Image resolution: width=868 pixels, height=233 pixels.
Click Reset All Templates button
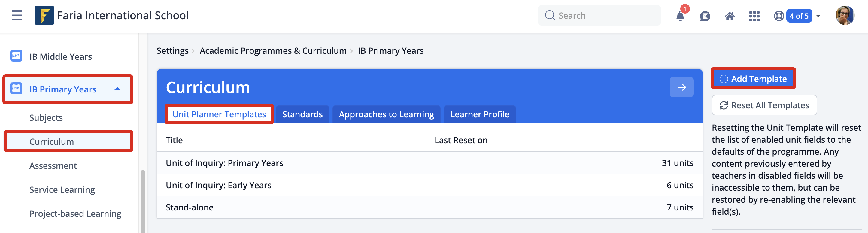coord(764,105)
